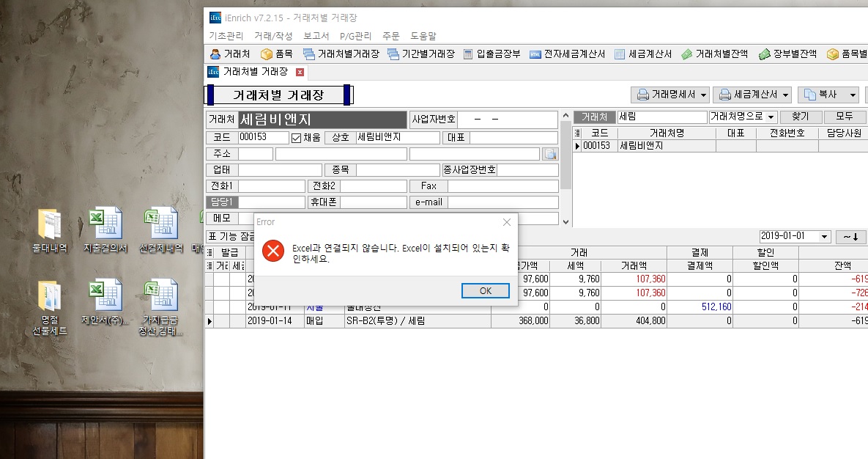Open the 2019-01-01 date picker dropdown
The height and width of the screenshot is (459, 868).
[x=825, y=237]
